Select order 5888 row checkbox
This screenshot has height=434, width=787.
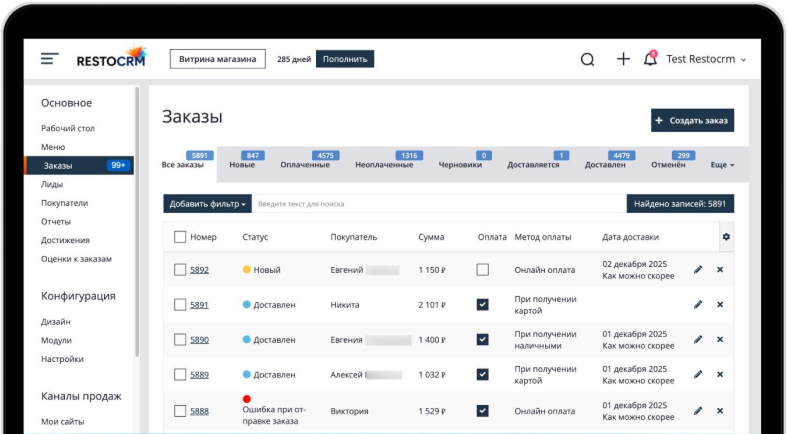[x=180, y=411]
